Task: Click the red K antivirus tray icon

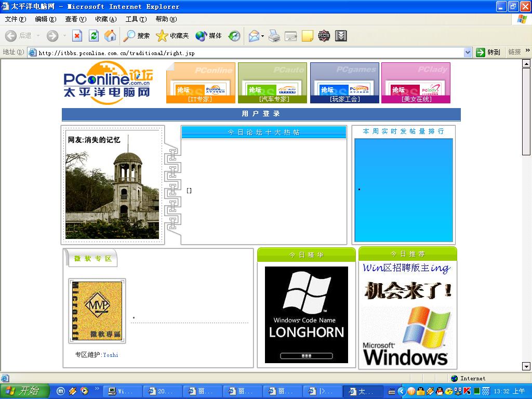Action: tap(467, 391)
